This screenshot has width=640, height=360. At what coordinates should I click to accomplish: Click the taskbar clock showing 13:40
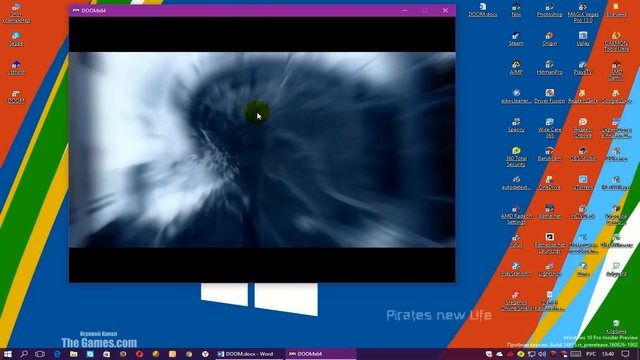coord(608,354)
